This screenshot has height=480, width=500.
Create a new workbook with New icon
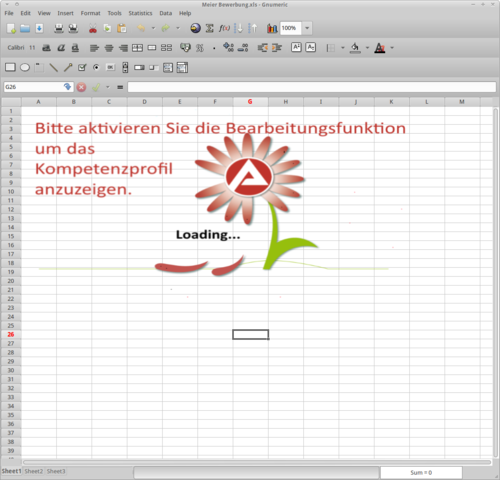(x=11, y=28)
